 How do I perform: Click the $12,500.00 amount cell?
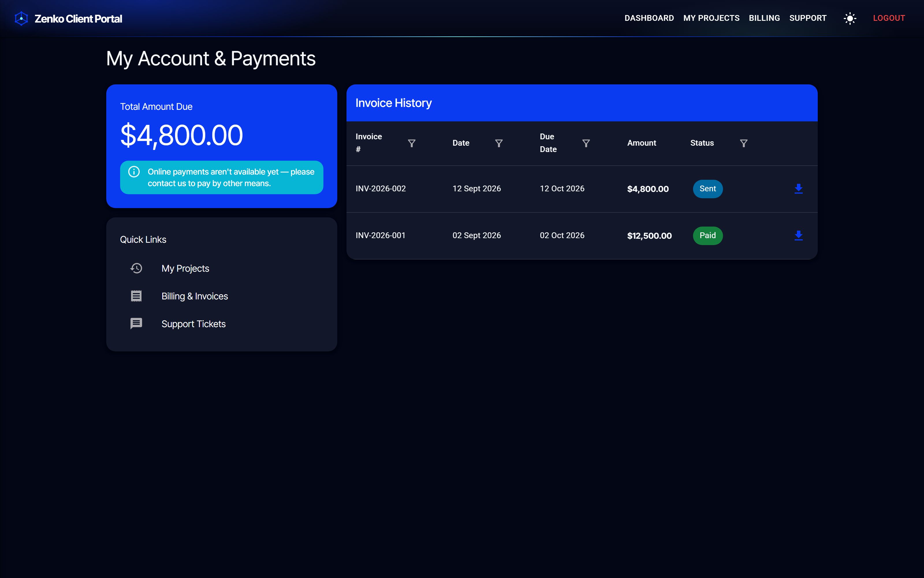point(649,236)
